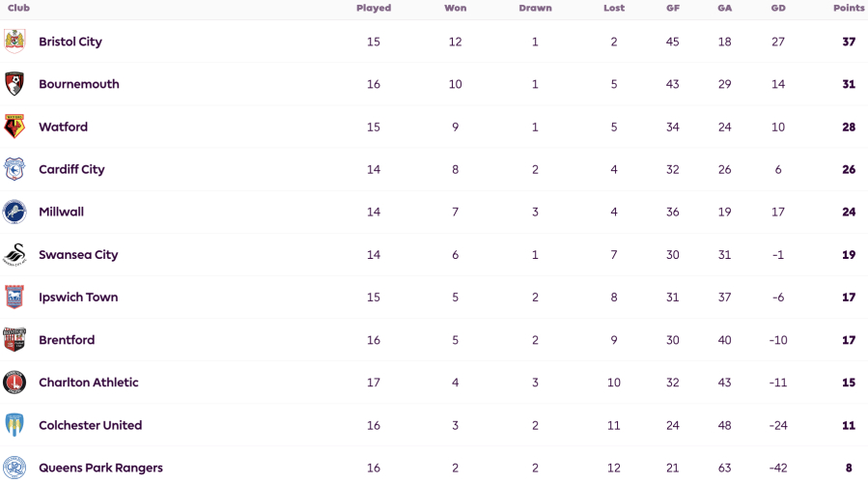Open the Queens Park Rangers team link
Viewport: 868px width, 483px height.
100,469
